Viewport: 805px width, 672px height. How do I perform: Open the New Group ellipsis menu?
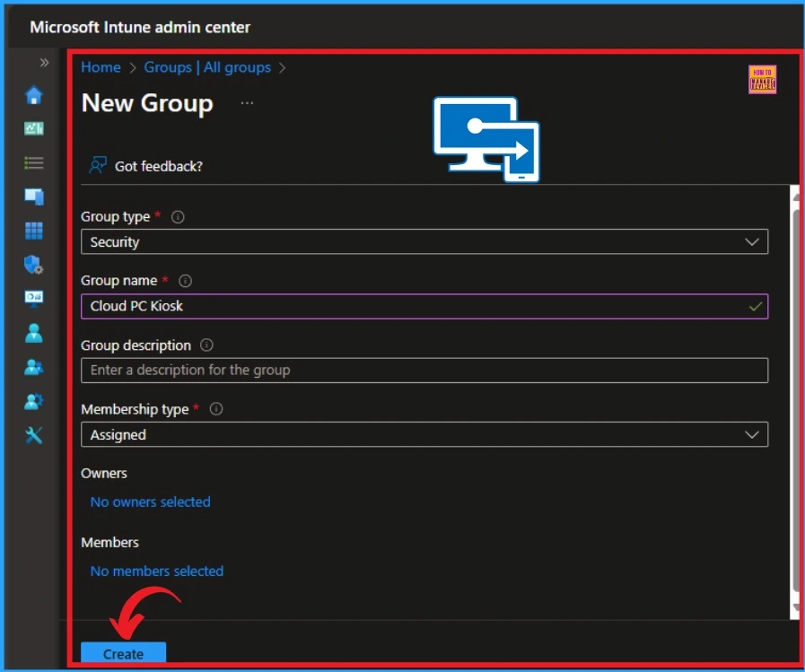pos(247,103)
